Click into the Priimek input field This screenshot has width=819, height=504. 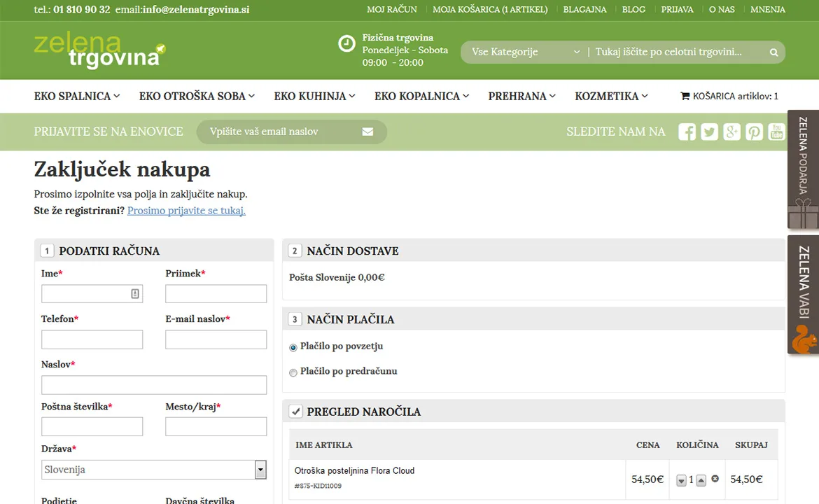coord(216,293)
